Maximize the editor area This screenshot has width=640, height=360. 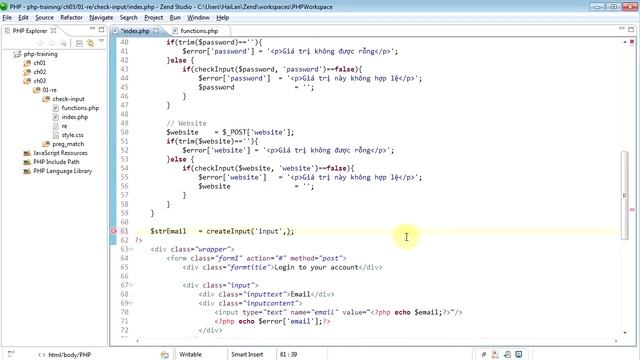click(x=631, y=29)
